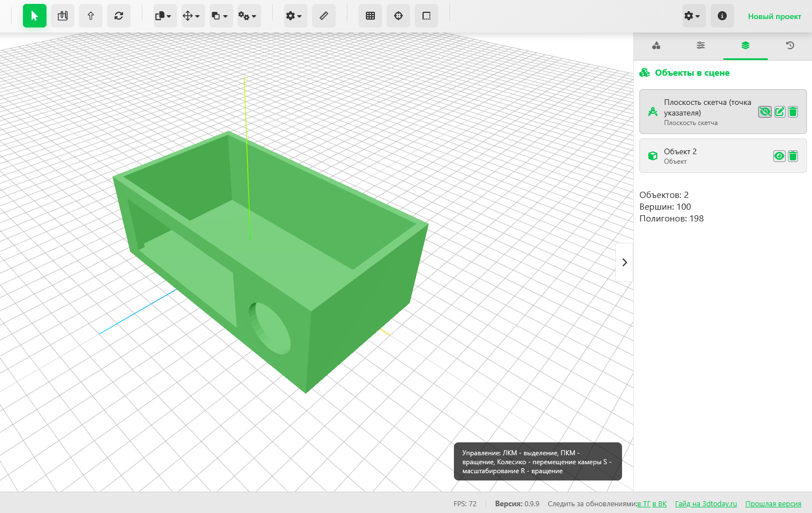
Task: Open the shapes primitives tab
Action: 656,45
